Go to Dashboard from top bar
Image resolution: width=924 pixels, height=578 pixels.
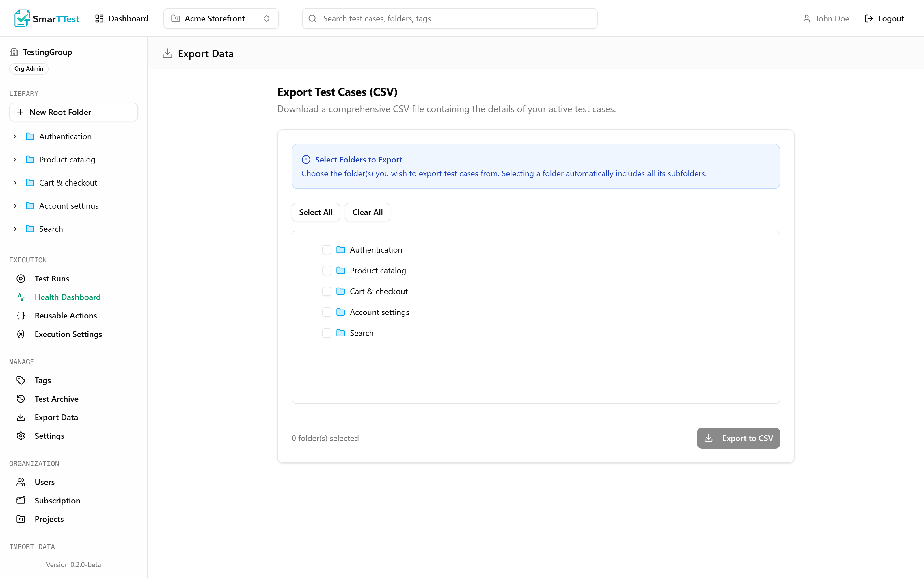[121, 18]
